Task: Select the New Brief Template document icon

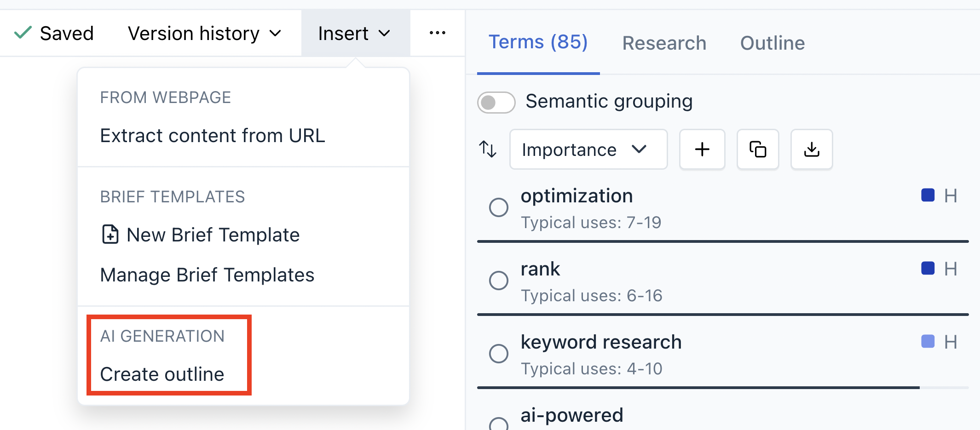Action: point(110,234)
